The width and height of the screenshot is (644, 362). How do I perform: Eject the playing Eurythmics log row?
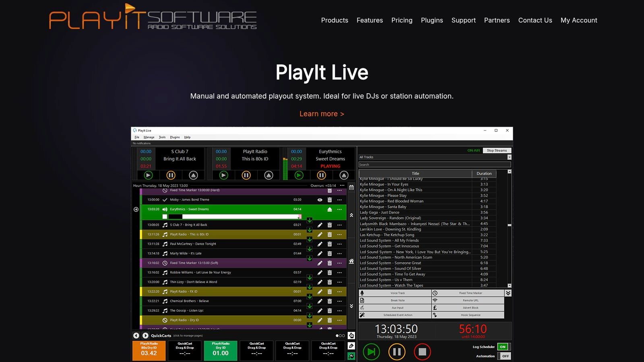(x=330, y=209)
